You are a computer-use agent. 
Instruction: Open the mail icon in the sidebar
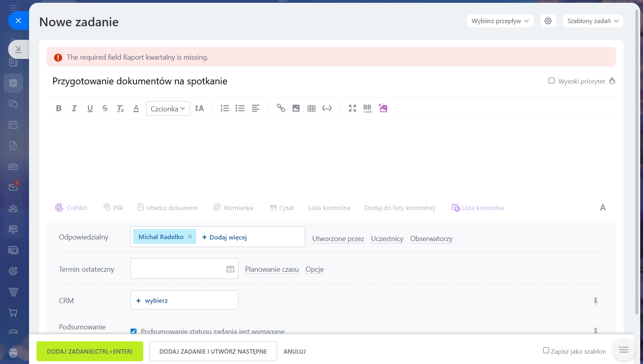[x=13, y=187]
